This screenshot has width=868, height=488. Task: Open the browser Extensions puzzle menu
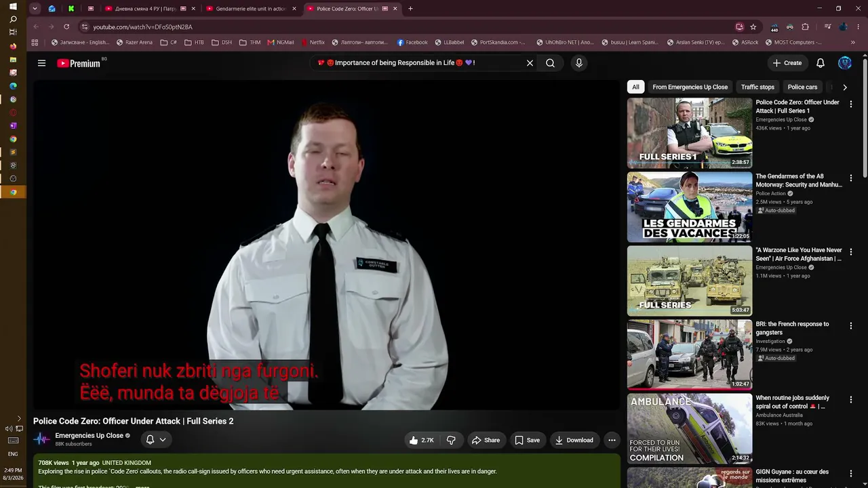pos(805,27)
